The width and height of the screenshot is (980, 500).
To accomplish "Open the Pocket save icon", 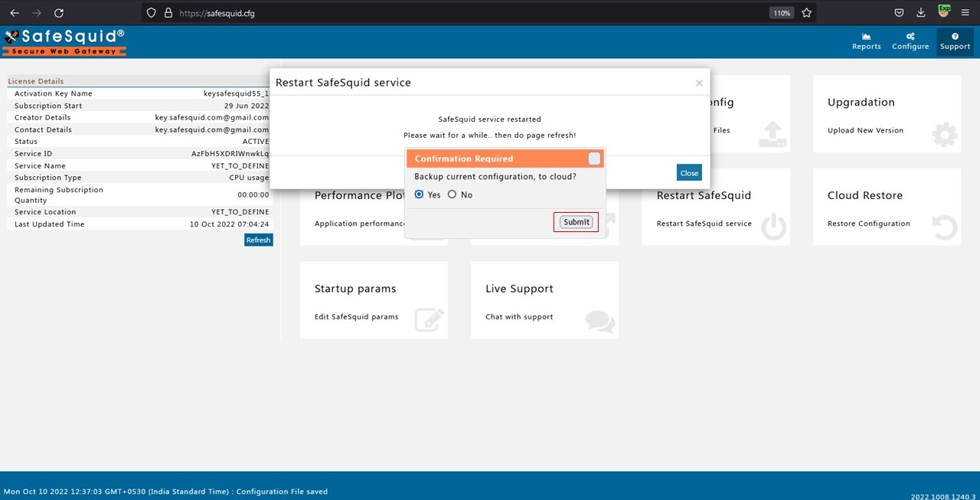I will 900,13.
